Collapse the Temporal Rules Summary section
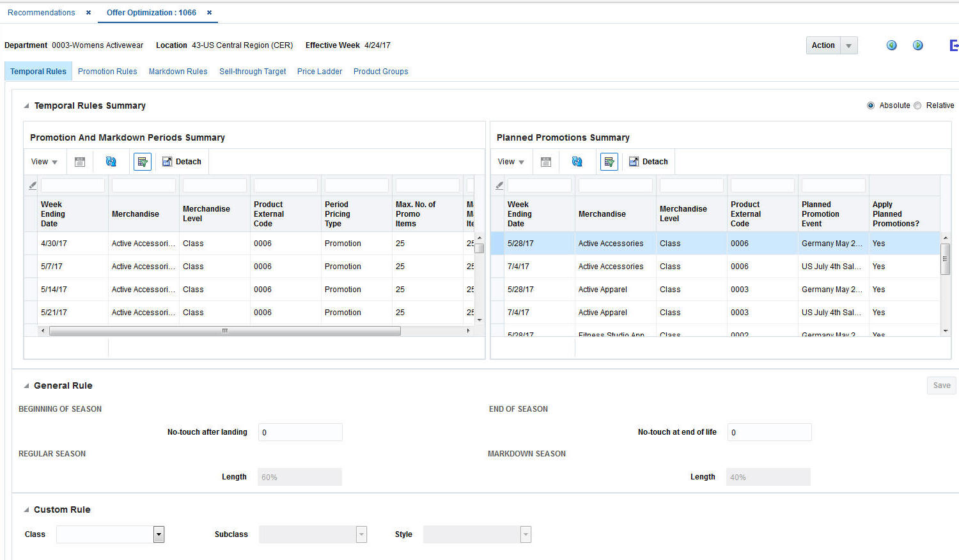Screen dimensions: 959x560 (x=26, y=106)
